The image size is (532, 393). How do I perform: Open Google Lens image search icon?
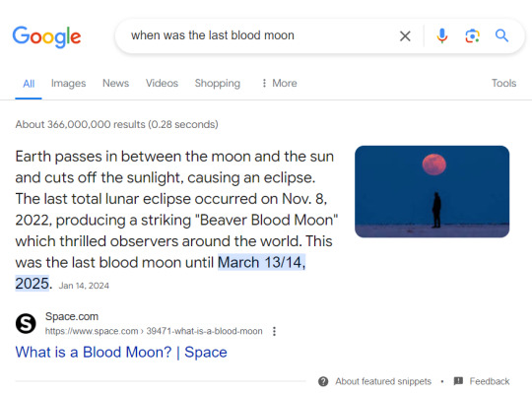coord(472,35)
